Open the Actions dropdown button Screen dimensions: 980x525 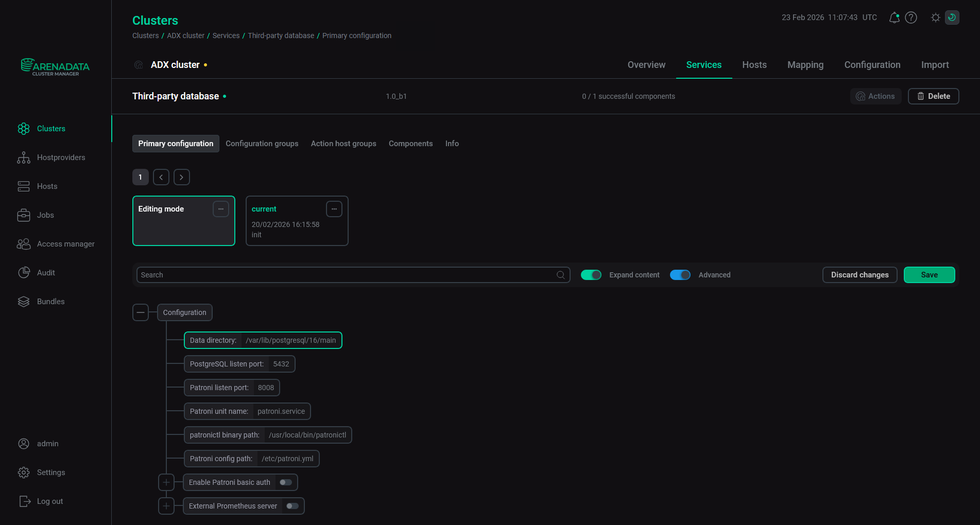(x=875, y=96)
